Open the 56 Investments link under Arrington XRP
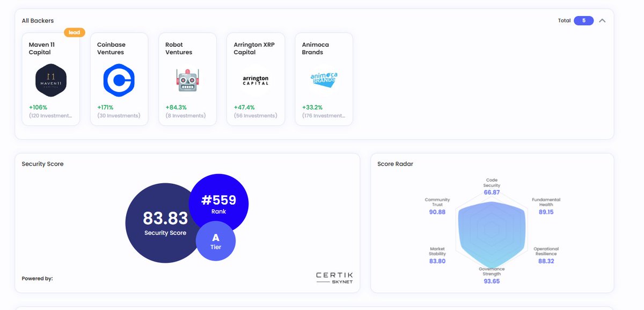Screen dimensions: 644x310 click(255, 115)
